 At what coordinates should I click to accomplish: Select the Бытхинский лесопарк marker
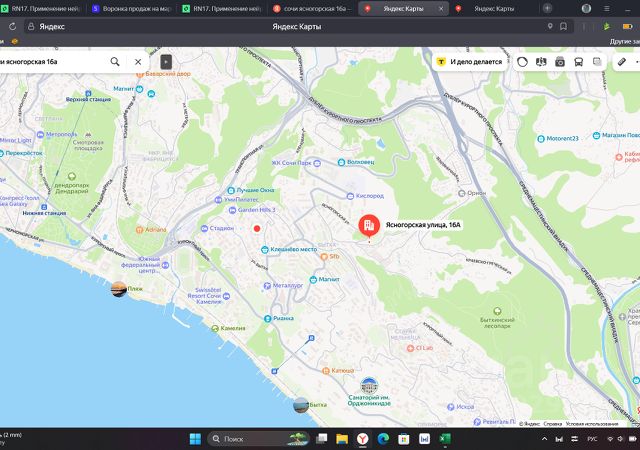click(497, 311)
